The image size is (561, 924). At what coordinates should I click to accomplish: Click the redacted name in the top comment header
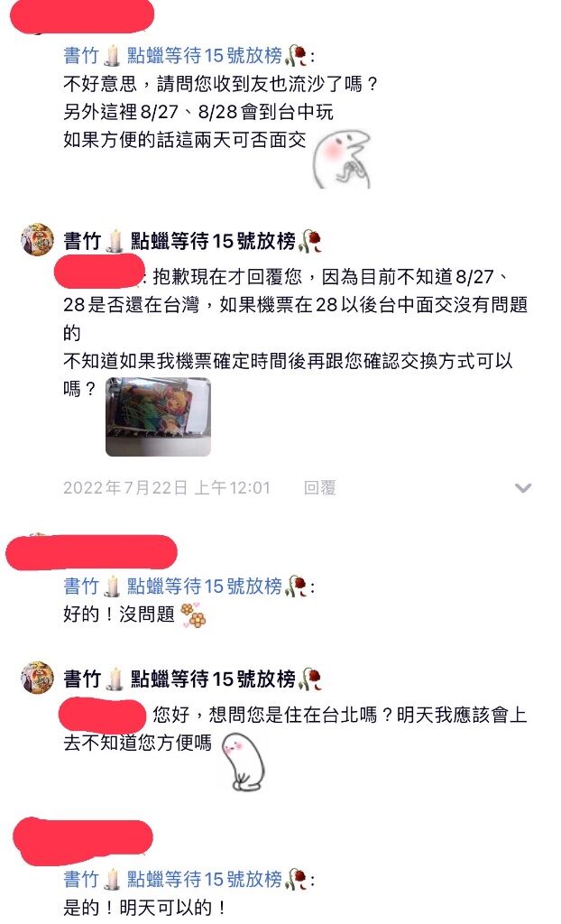(x=82, y=16)
